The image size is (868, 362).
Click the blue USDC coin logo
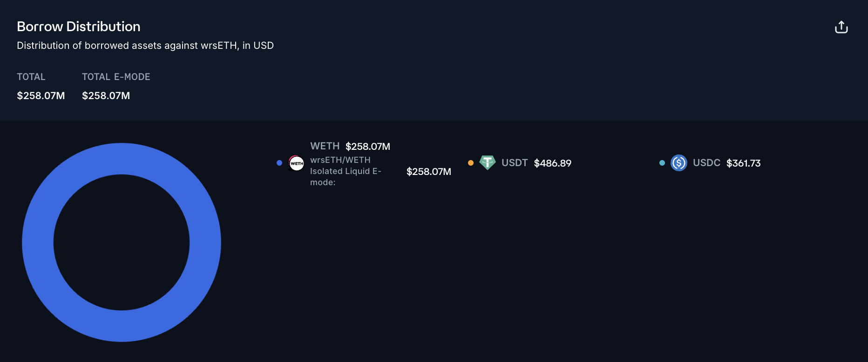(x=678, y=163)
